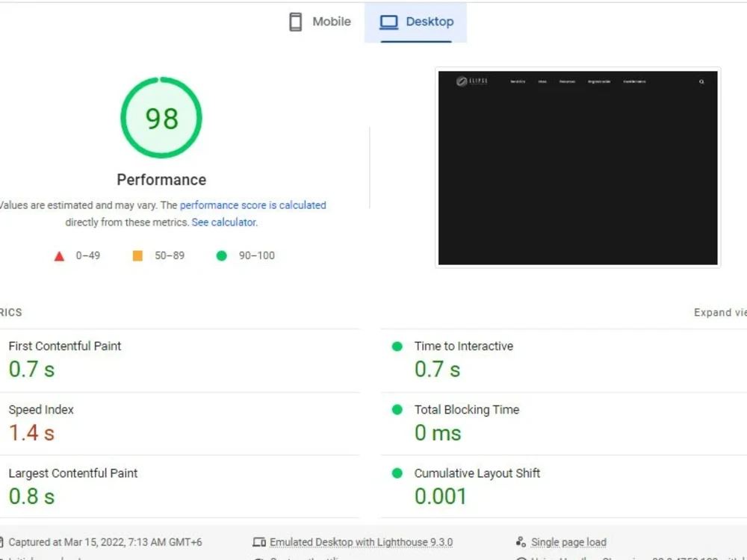Click the 0.8 s Largest Contentful Paint value

31,497
